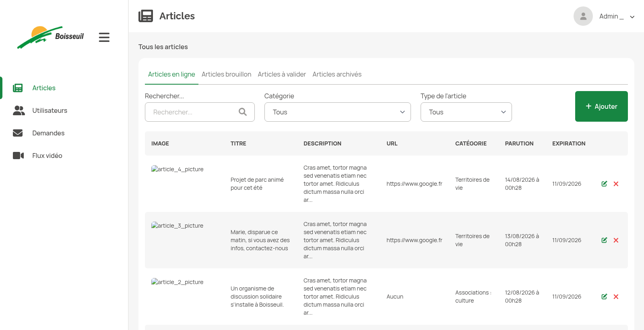Screen dimensions: 644x330
Task: Click the article_4_picture thumbnail
Action: pyautogui.click(x=178, y=169)
